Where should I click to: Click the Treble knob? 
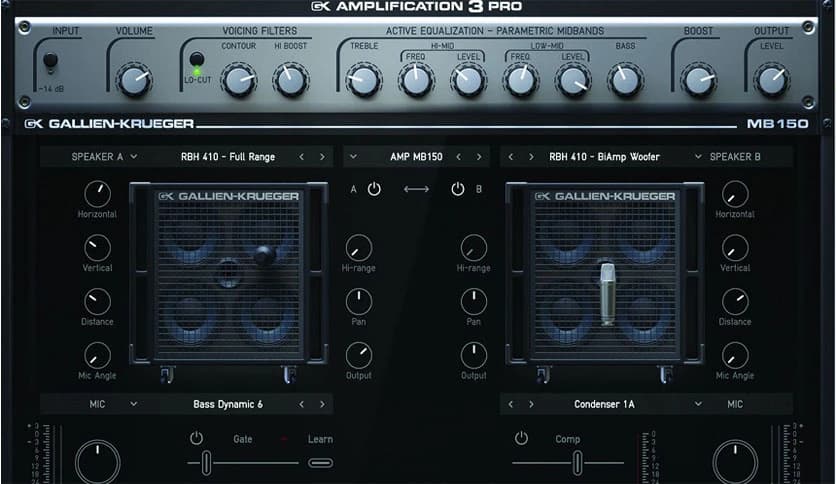[364, 80]
